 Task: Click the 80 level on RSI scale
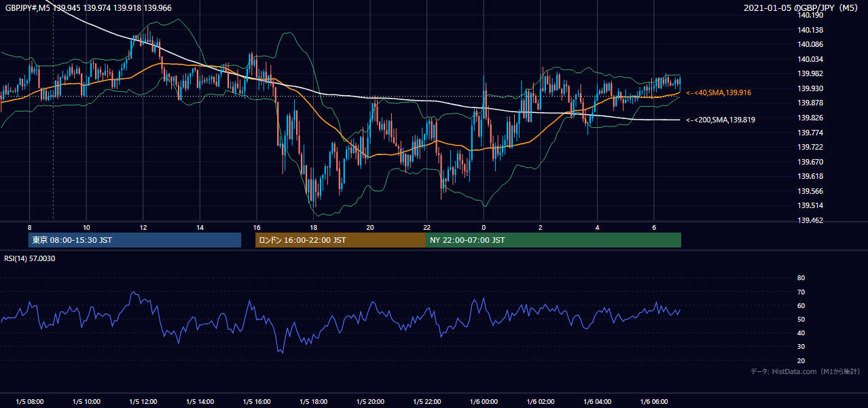point(801,278)
